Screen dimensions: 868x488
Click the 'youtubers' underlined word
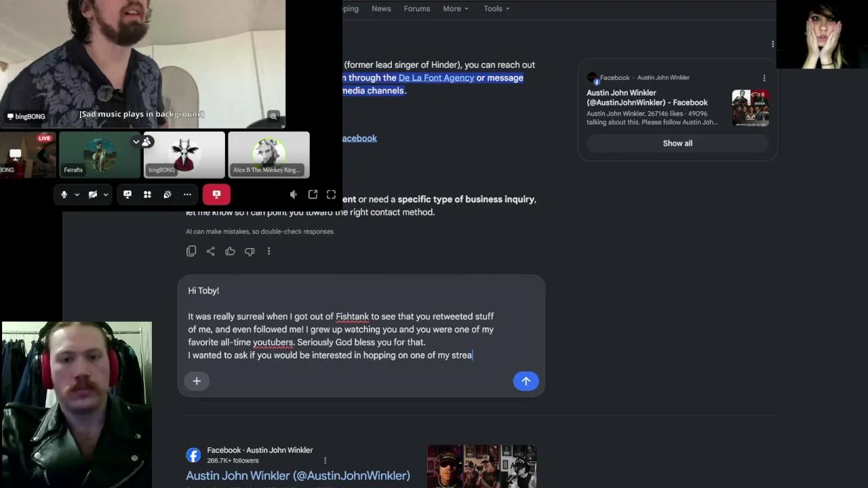(273, 342)
